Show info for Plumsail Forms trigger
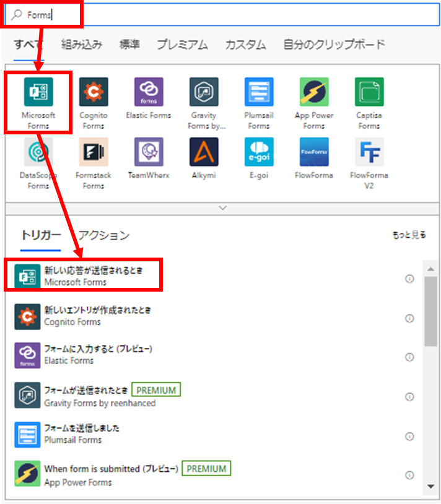Screen dimensions: 441x504 pyautogui.click(x=409, y=437)
